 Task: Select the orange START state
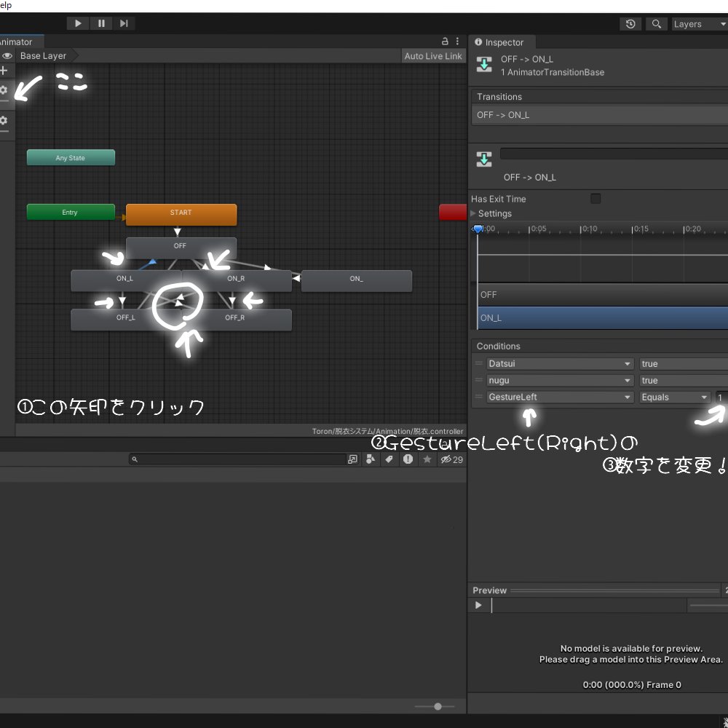pyautogui.click(x=181, y=215)
